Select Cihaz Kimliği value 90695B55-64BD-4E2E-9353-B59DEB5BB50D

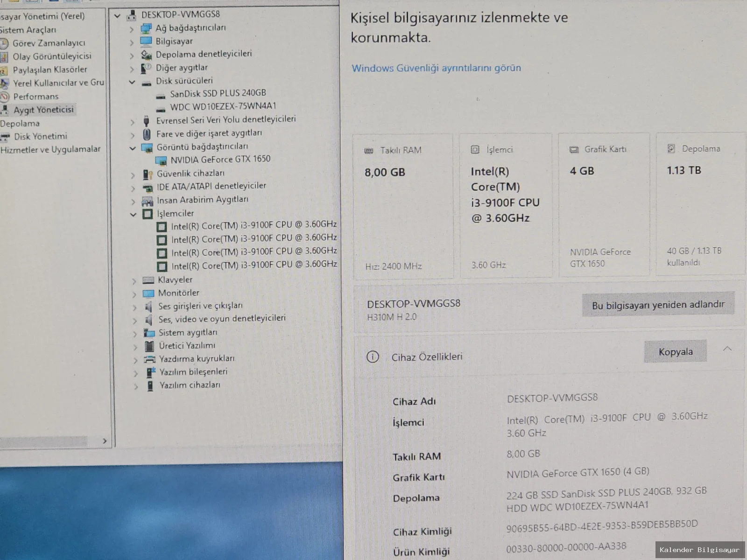tap(602, 526)
